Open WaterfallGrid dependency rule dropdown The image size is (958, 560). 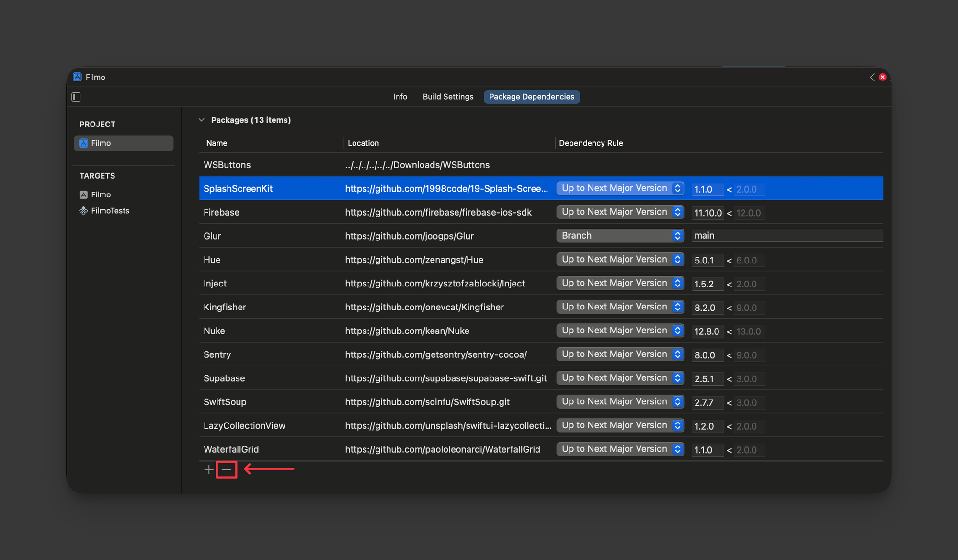[620, 449]
